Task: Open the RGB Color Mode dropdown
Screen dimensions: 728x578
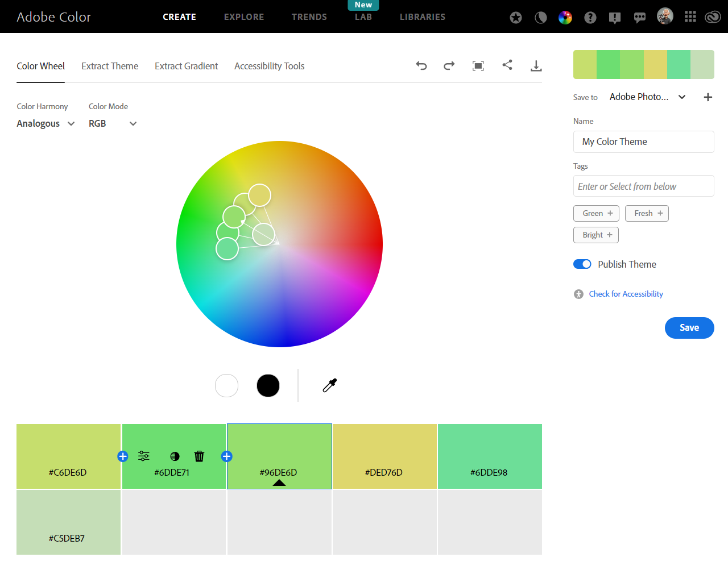Action: pos(113,123)
